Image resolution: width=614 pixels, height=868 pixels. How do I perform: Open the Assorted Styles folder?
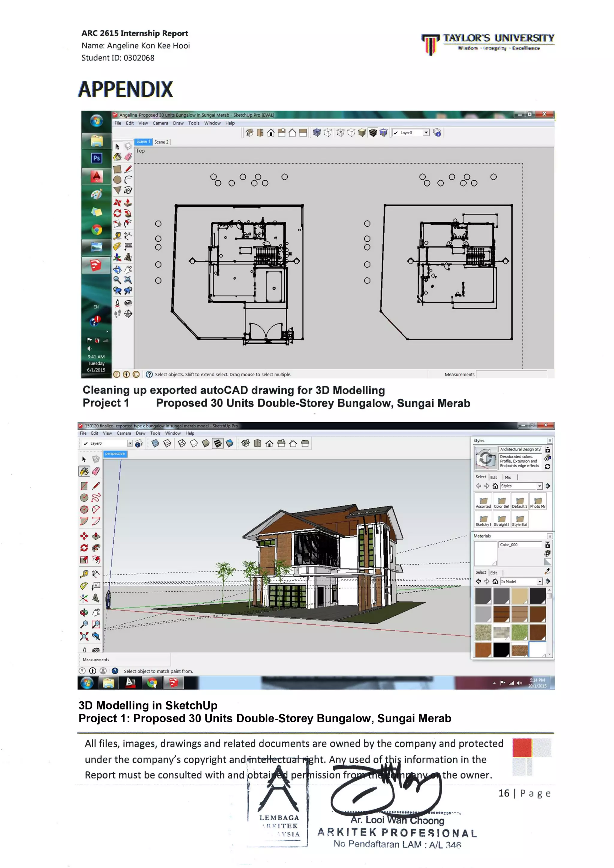point(483,502)
